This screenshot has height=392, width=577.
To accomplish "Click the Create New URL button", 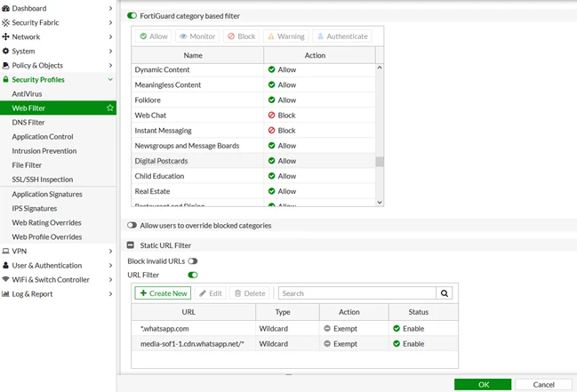I will pyautogui.click(x=163, y=293).
